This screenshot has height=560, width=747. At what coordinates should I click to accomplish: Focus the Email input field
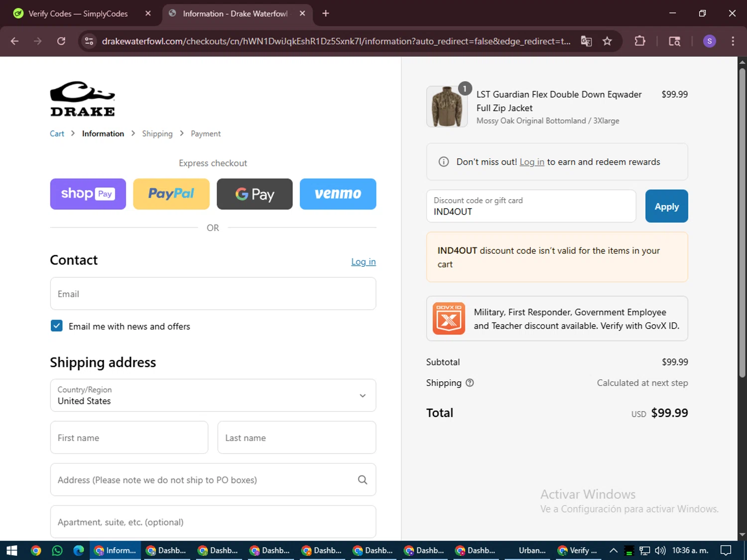click(213, 294)
